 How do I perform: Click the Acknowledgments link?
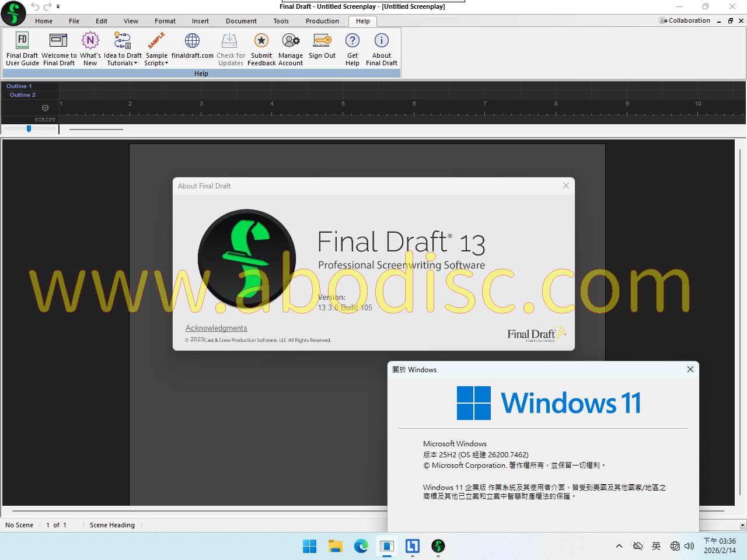pyautogui.click(x=216, y=328)
